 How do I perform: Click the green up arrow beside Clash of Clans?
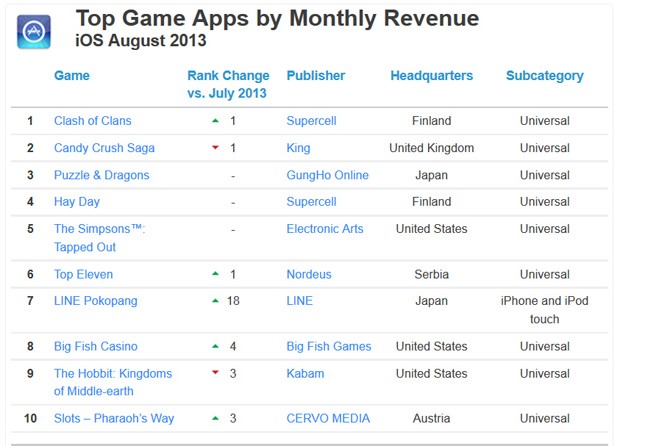(x=214, y=121)
